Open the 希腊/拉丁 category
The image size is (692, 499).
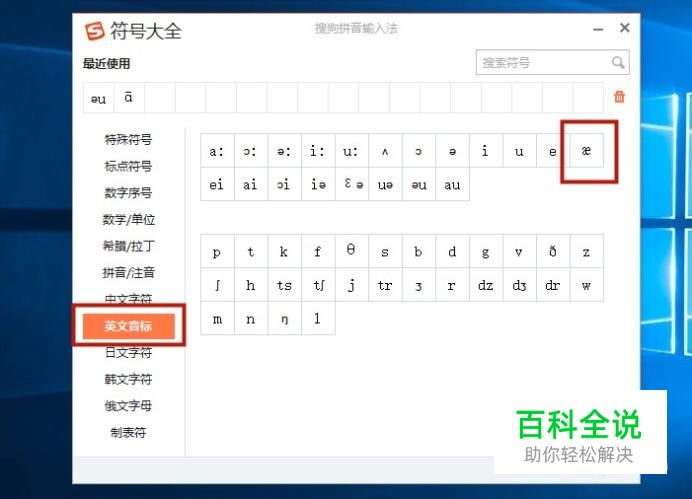tap(128, 246)
